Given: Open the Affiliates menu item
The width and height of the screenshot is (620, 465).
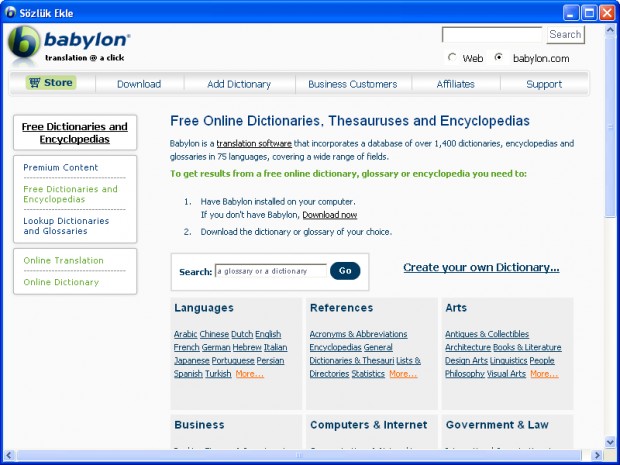Looking at the screenshot, I should pyautogui.click(x=456, y=84).
